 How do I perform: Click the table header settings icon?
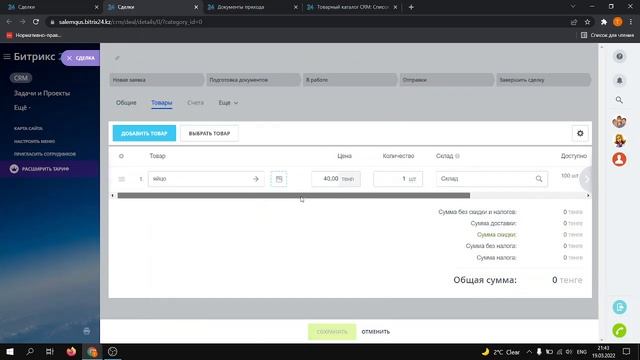[x=121, y=156]
